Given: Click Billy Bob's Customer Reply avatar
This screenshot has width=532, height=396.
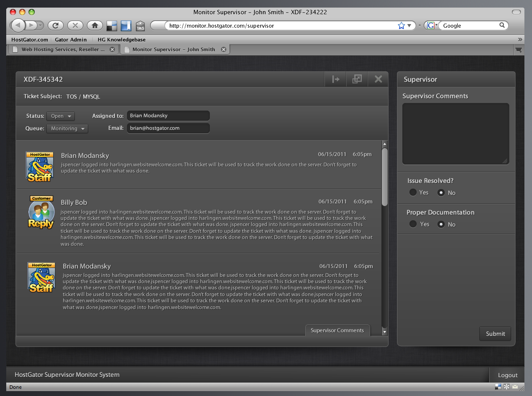Looking at the screenshot, I should tap(41, 212).
